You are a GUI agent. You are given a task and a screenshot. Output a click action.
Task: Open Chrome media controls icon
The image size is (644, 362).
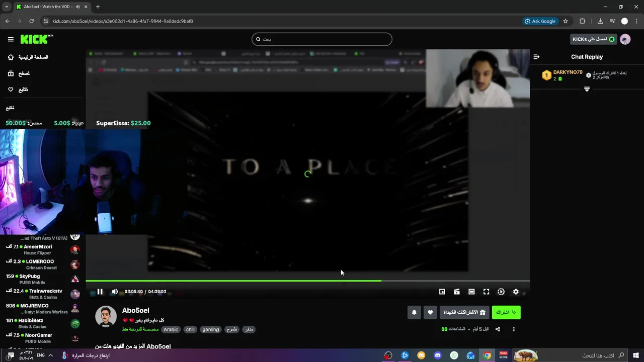tap(612, 21)
